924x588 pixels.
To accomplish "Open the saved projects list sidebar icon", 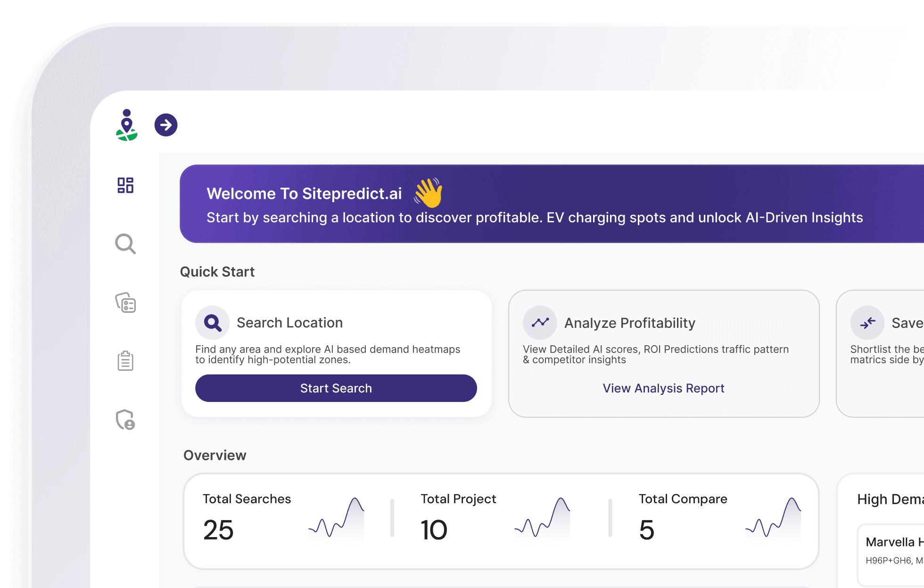I will [125, 302].
